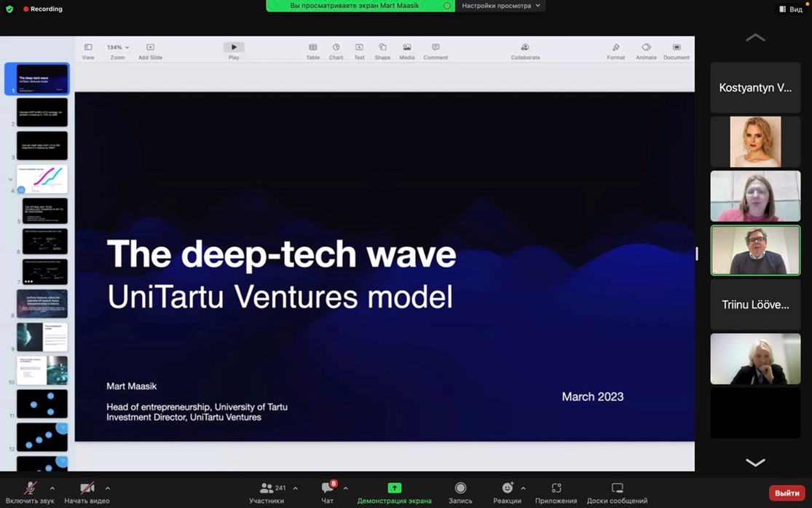812x508 pixels.
Task: Expand participants options arrow
Action: coord(295,488)
